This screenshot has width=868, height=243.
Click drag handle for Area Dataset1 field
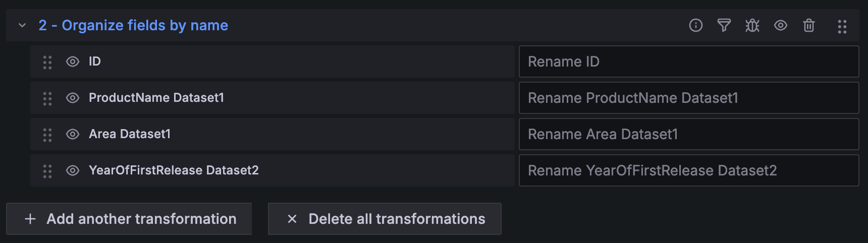pyautogui.click(x=47, y=135)
